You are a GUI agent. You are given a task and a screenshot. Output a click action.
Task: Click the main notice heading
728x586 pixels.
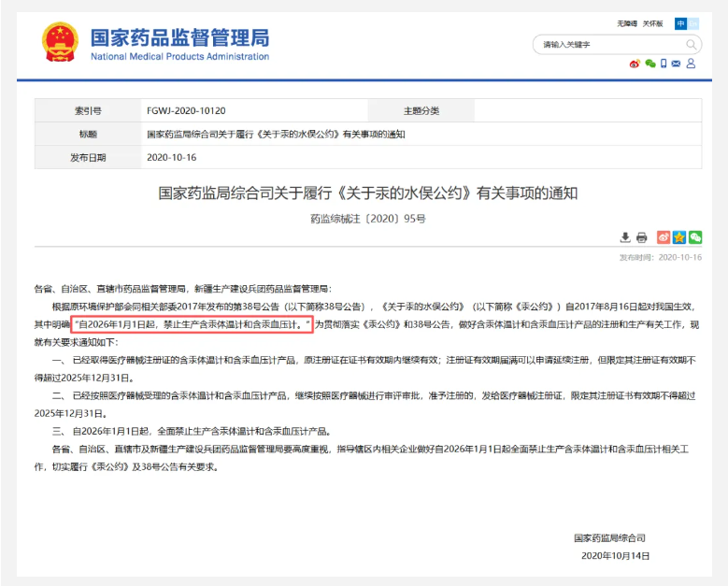(367, 193)
